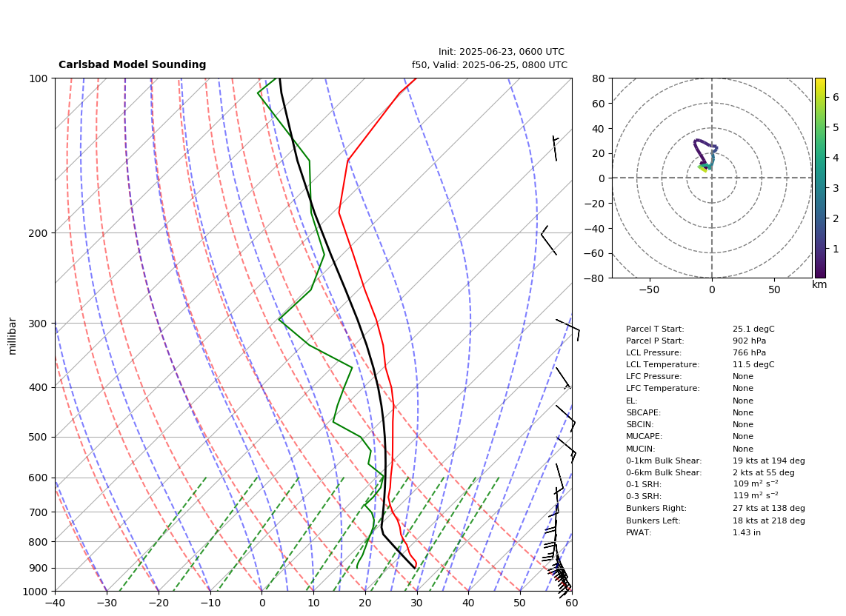
Task: Click the "766 hPa" value
Action: click(749, 352)
